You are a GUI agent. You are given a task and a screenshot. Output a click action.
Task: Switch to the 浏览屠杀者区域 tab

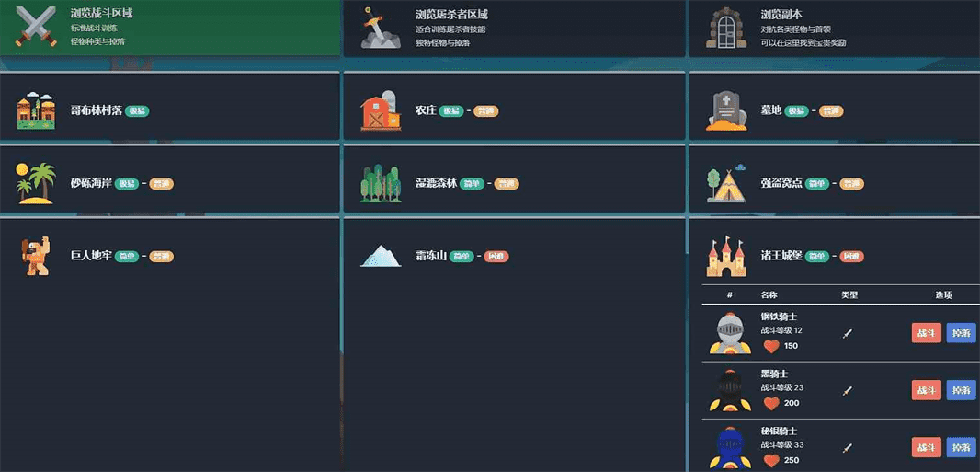click(x=515, y=28)
